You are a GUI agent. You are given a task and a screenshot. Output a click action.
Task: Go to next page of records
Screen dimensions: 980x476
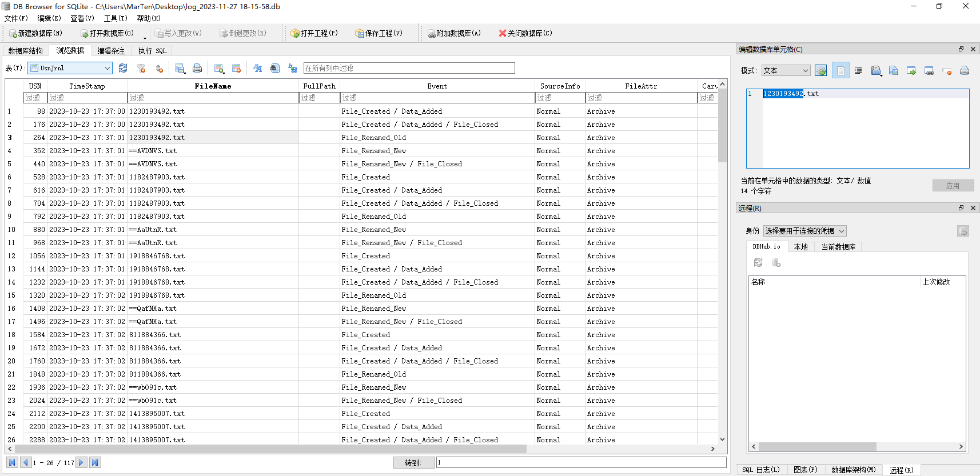click(81, 462)
